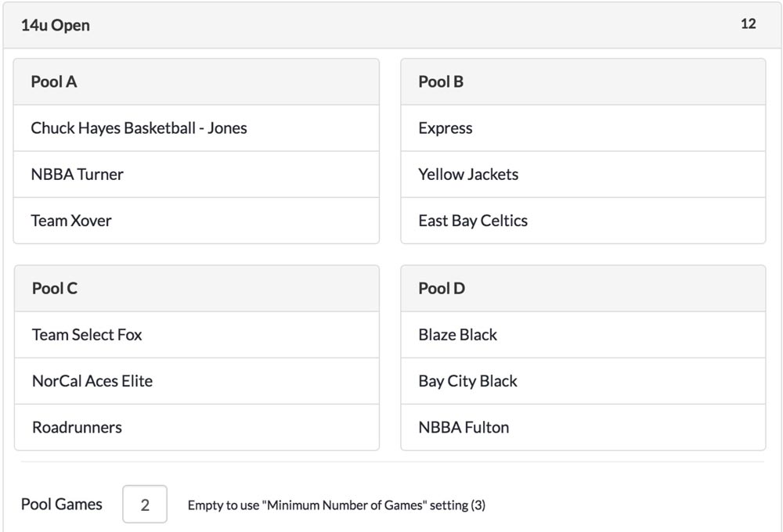Click Roadrunners in Pool C
Screen dimensions: 783x532
point(77,427)
